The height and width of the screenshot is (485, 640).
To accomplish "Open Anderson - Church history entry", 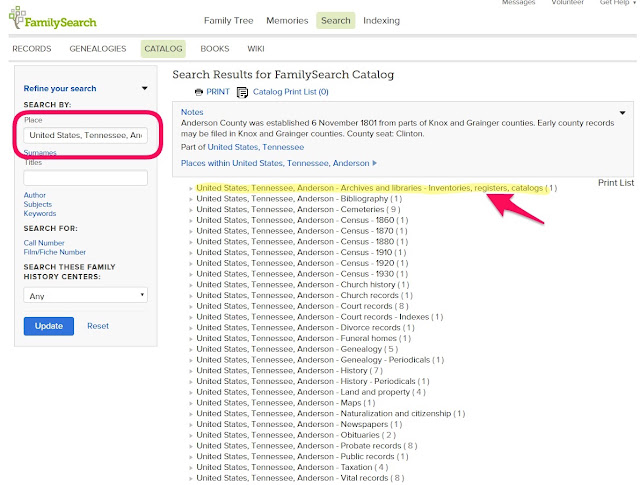I will [302, 285].
